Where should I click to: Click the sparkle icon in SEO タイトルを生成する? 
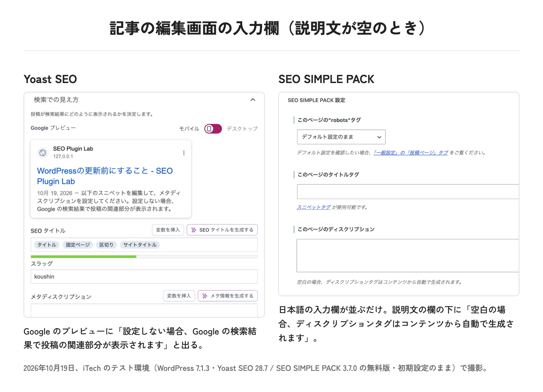coord(194,230)
